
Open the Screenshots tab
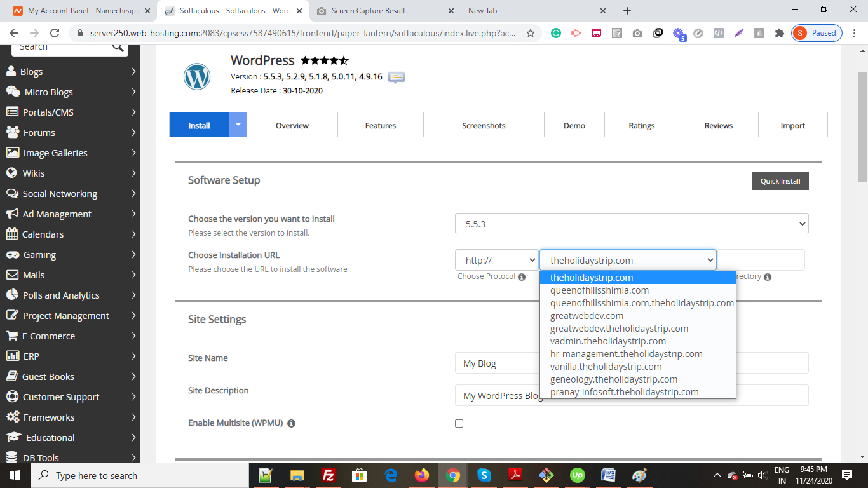pyautogui.click(x=484, y=125)
